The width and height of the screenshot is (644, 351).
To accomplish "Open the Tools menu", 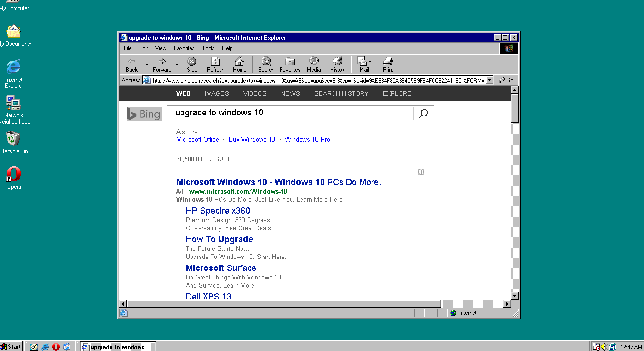I will pos(208,48).
